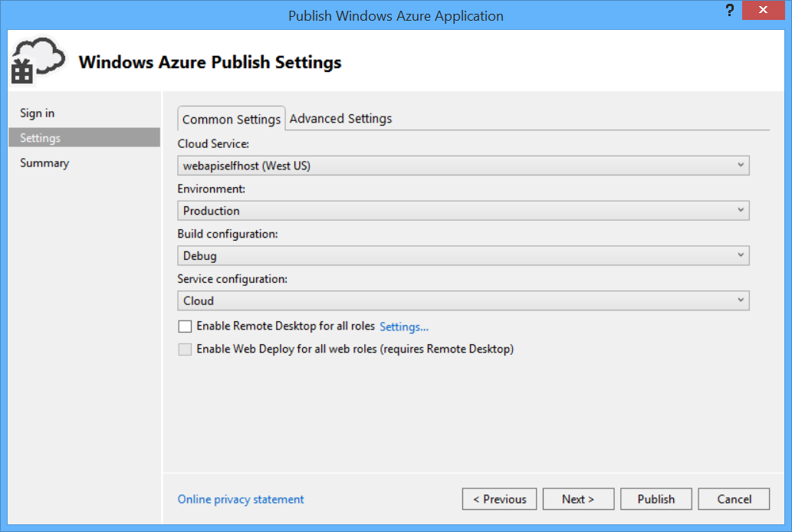The width and height of the screenshot is (792, 532).
Task: Switch to the Advanced Settings tab
Action: (x=340, y=118)
